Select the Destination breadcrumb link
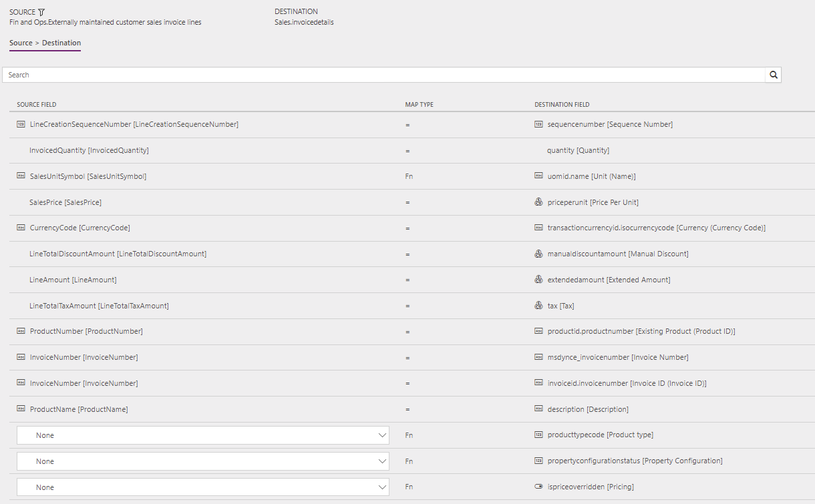 [61, 43]
